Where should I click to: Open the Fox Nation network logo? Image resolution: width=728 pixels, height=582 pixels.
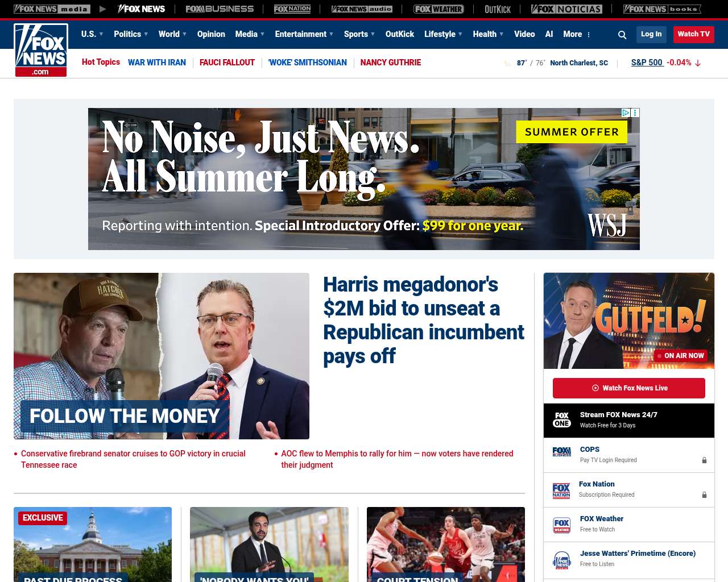[x=292, y=9]
